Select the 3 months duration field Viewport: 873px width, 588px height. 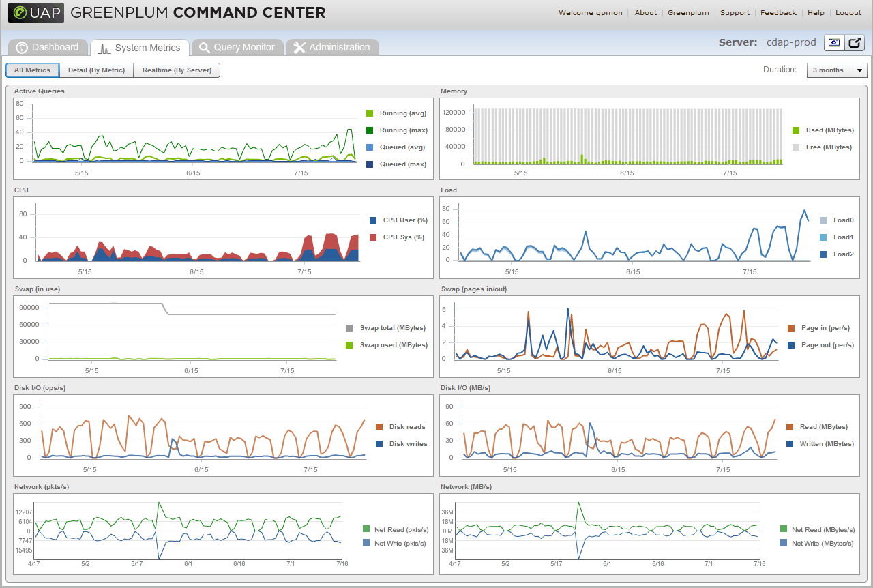[836, 70]
